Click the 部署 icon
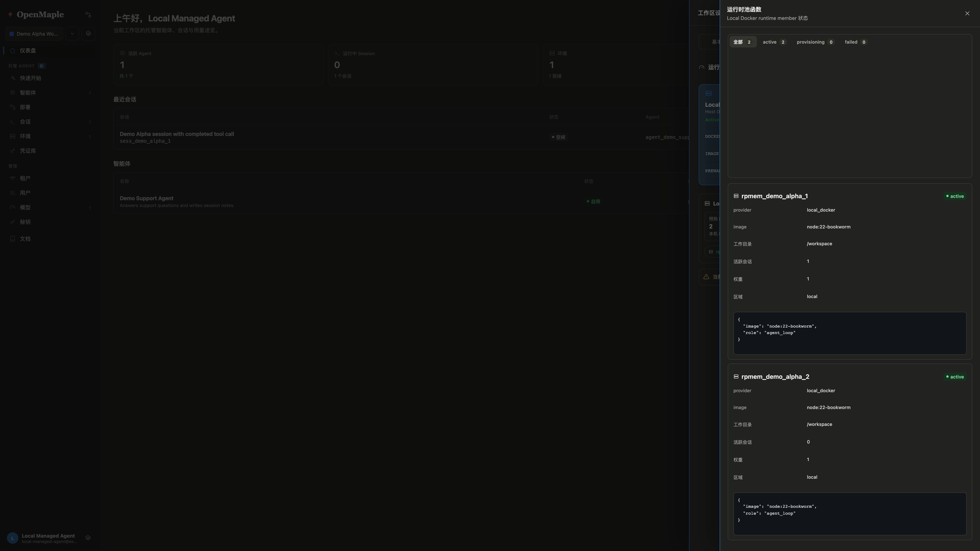This screenshot has width=980, height=551. (13, 107)
